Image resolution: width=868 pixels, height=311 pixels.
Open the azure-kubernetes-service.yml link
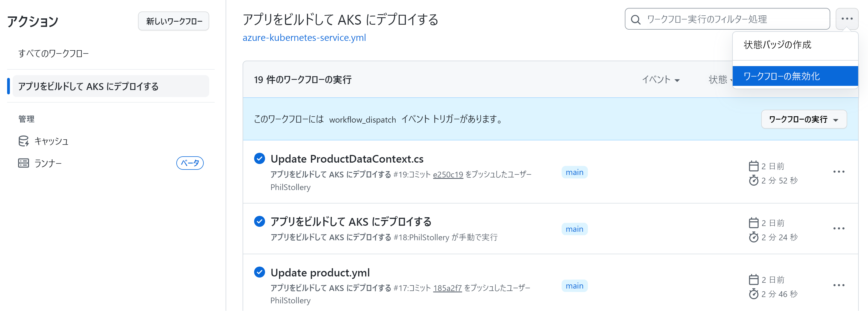click(x=304, y=38)
